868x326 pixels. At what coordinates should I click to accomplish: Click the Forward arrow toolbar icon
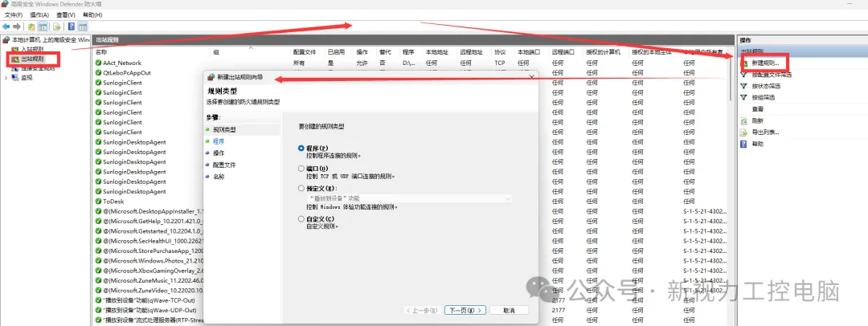pyautogui.click(x=17, y=26)
